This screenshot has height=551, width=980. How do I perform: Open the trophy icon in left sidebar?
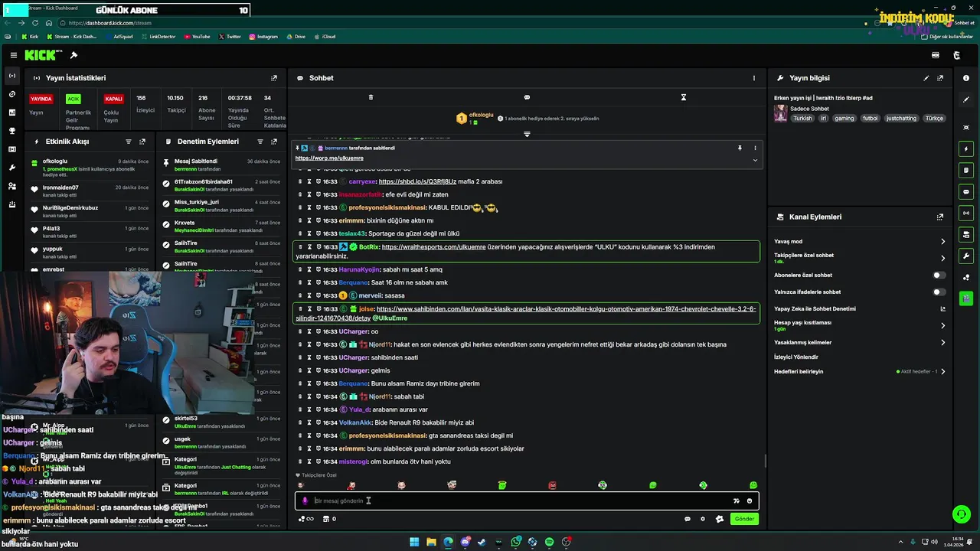pyautogui.click(x=11, y=131)
